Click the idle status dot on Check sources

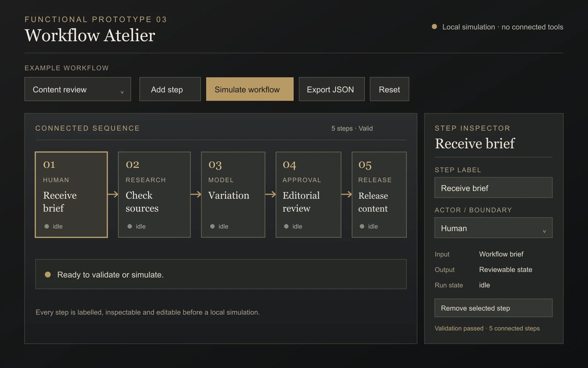point(130,226)
